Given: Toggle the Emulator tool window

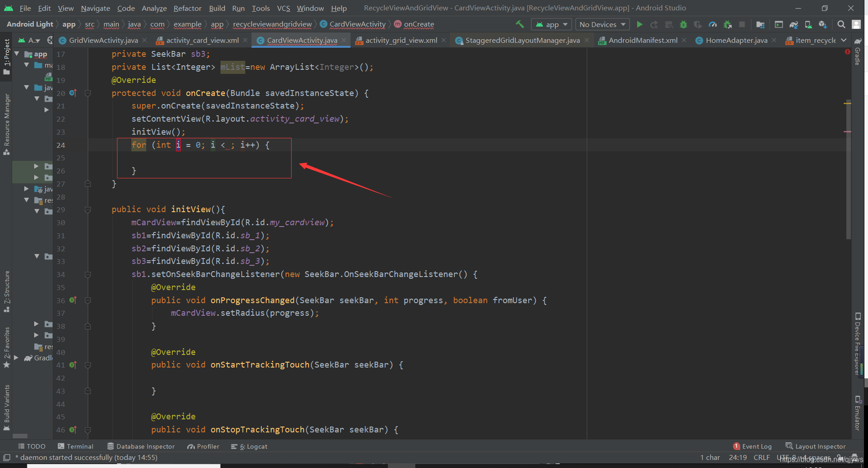Looking at the screenshot, I should pos(858,413).
